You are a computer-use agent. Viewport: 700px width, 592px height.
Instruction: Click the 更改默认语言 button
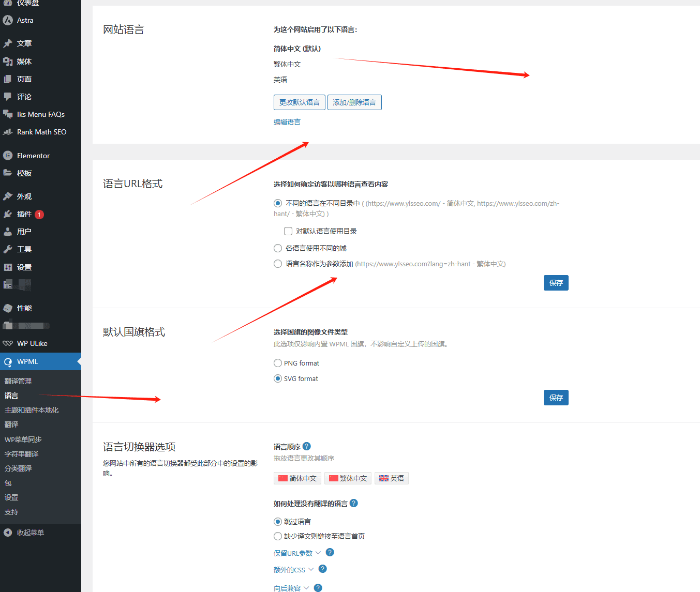coord(300,102)
